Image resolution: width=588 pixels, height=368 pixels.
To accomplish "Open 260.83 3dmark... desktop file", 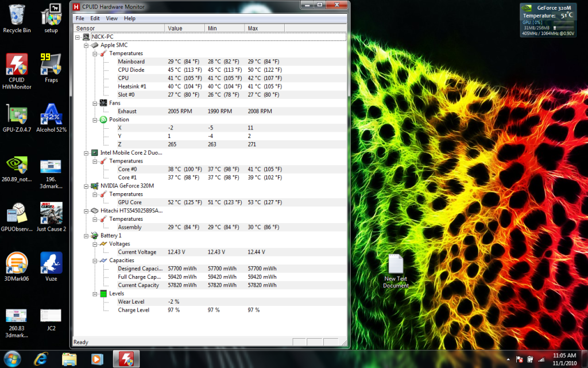I will click(x=17, y=323).
